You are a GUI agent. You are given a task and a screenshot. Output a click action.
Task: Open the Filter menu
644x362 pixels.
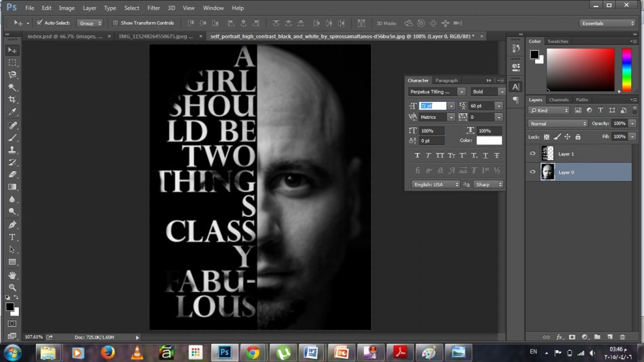point(153,8)
